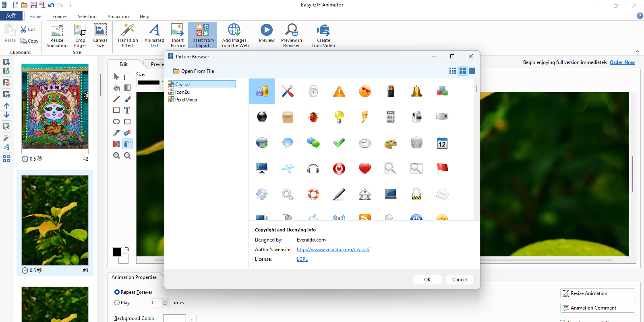The width and height of the screenshot is (644, 322).
Task: Open the LGPL license link
Action: pyautogui.click(x=302, y=259)
